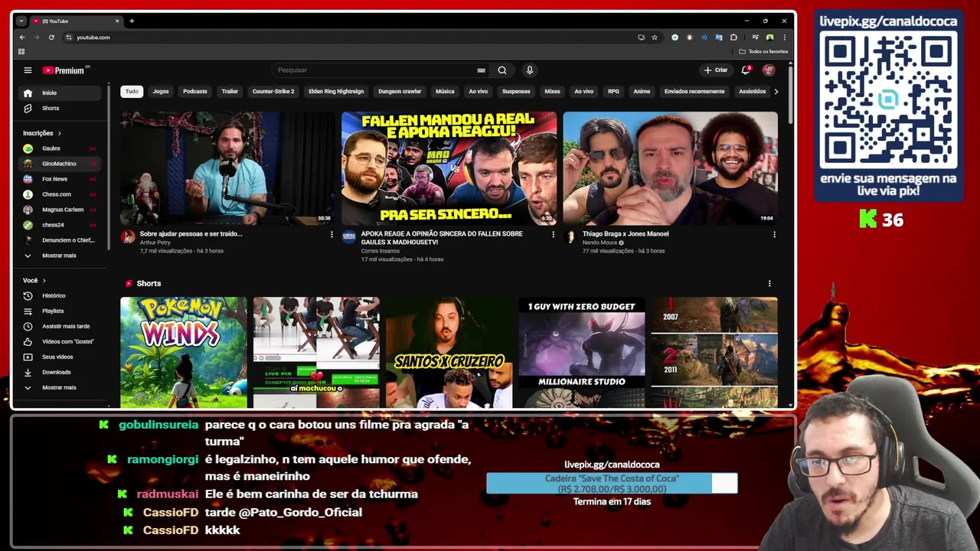This screenshot has height=551, width=980.
Task: Open the notifications bell
Action: tap(745, 70)
